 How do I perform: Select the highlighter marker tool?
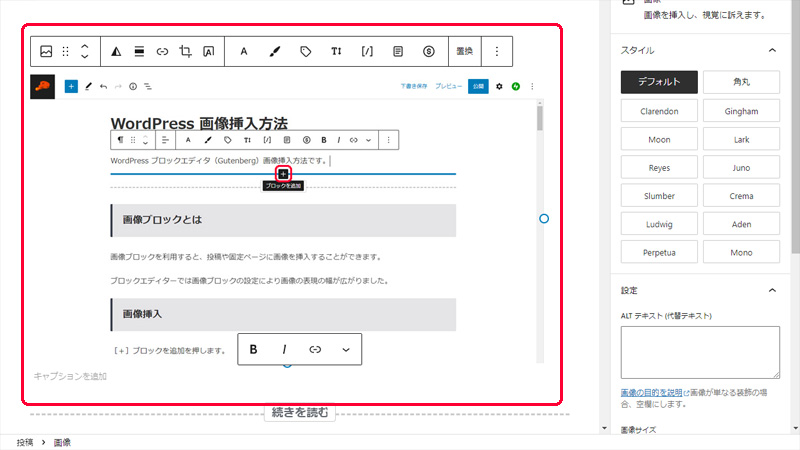274,51
